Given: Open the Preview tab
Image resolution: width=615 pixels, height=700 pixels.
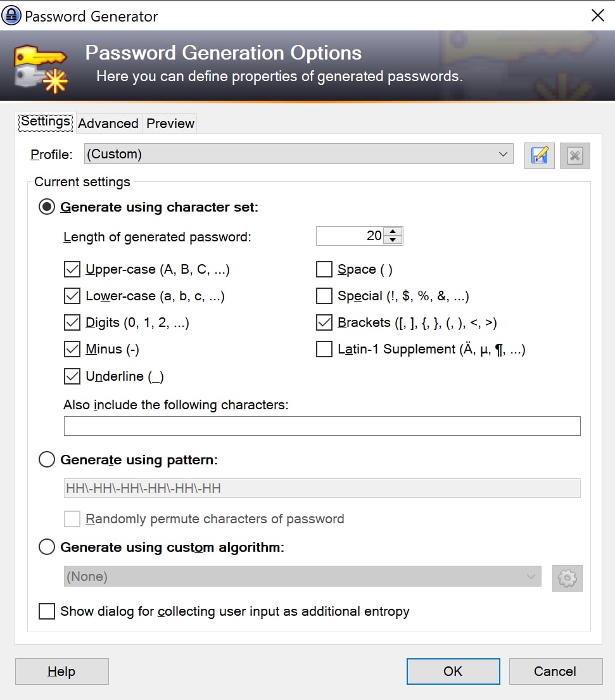Looking at the screenshot, I should [170, 124].
